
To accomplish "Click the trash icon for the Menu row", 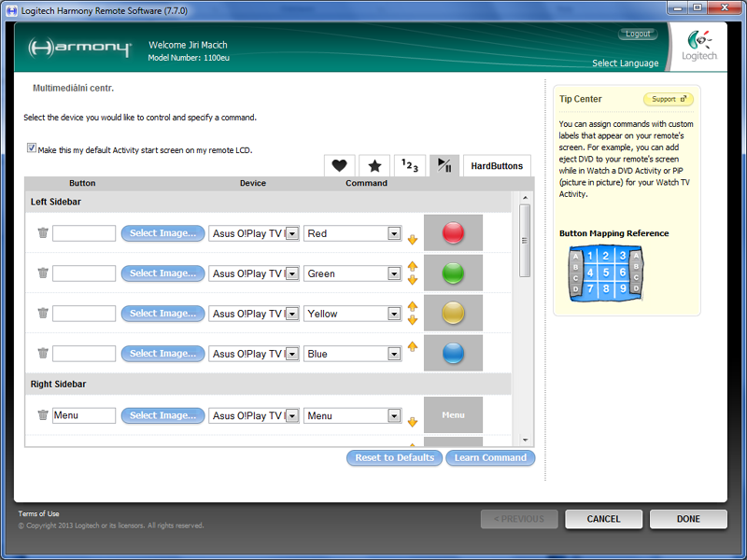I will point(42,415).
